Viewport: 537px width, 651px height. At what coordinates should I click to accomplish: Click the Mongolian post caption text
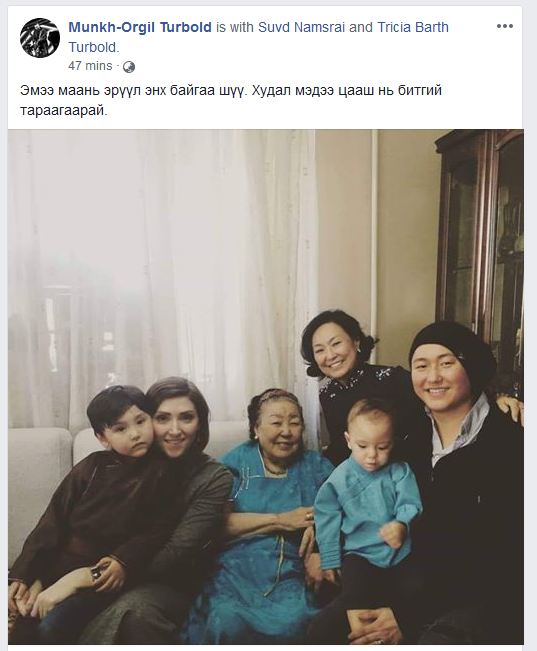click(230, 100)
